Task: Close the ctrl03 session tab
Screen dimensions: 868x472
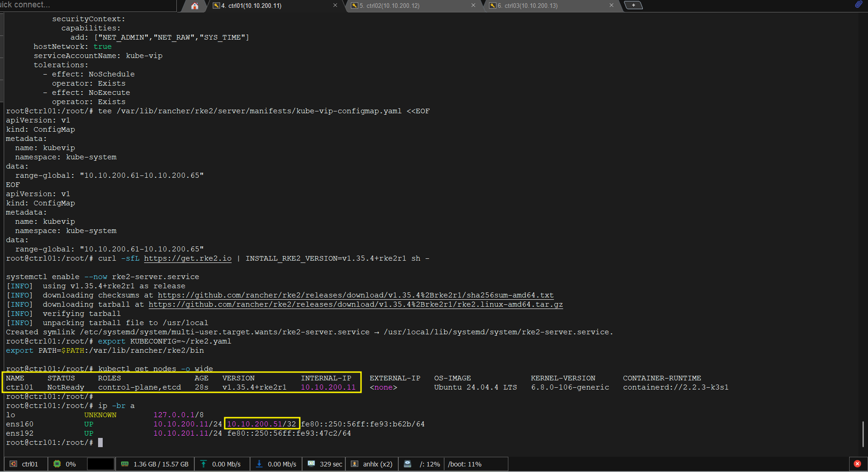Action: pos(612,6)
